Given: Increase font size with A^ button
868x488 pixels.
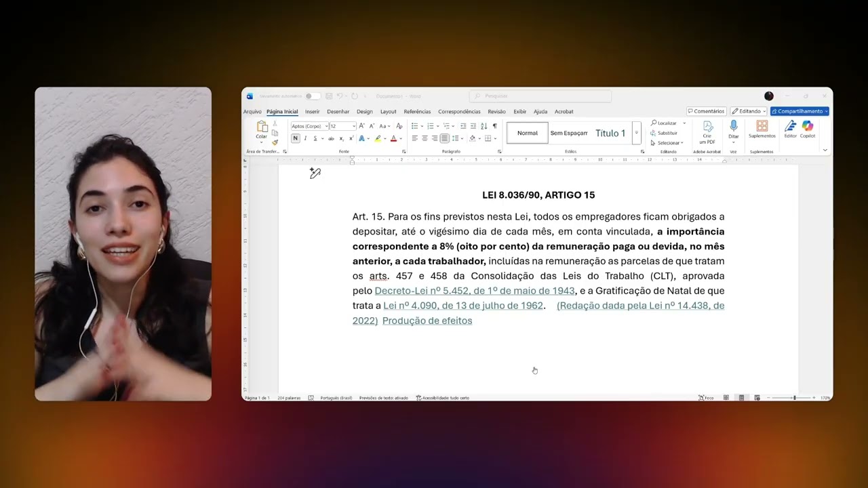Looking at the screenshot, I should [x=361, y=126].
